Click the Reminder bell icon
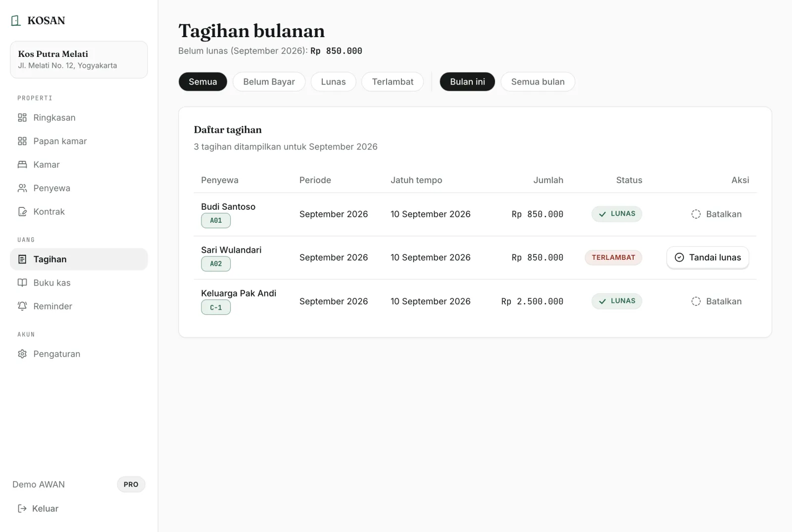This screenshot has width=792, height=532. point(22,306)
